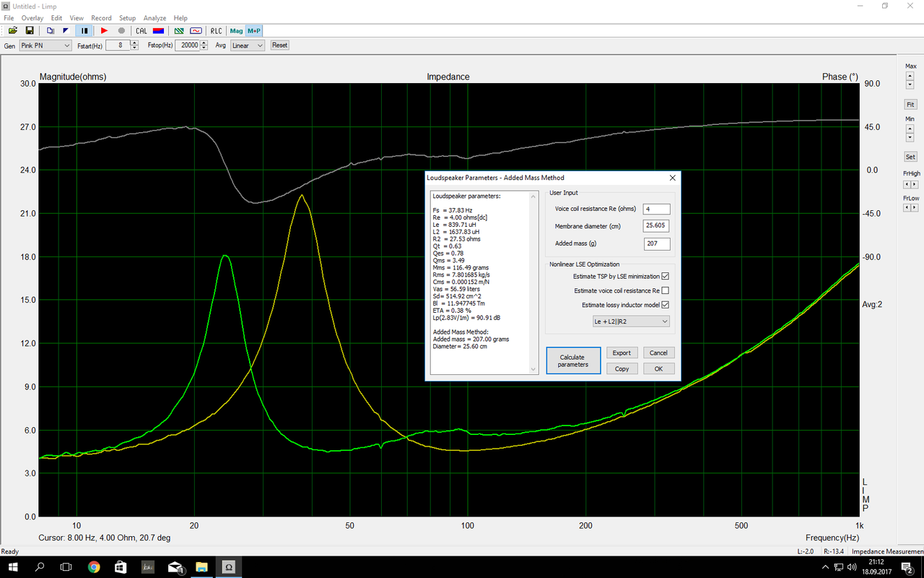Click the graph curve icon in the toolbar
The width and height of the screenshot is (924, 578).
point(196,30)
